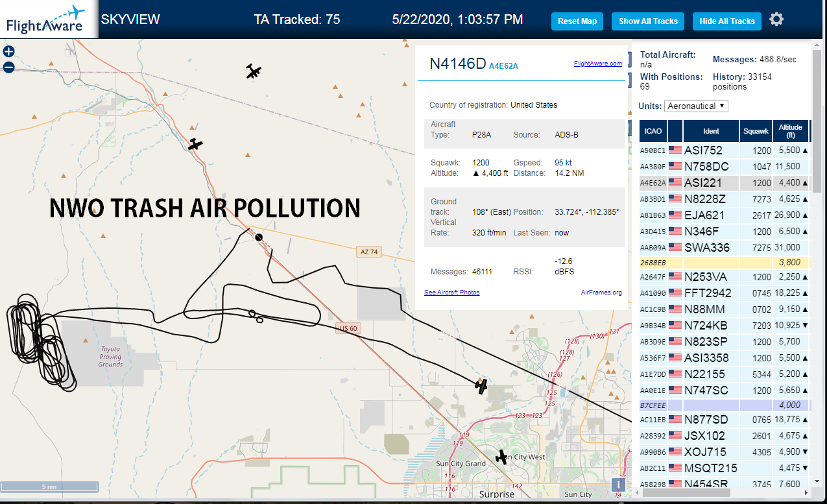Image resolution: width=827 pixels, height=504 pixels.
Task: Select aircraft row N253VA
Action: 725,277
